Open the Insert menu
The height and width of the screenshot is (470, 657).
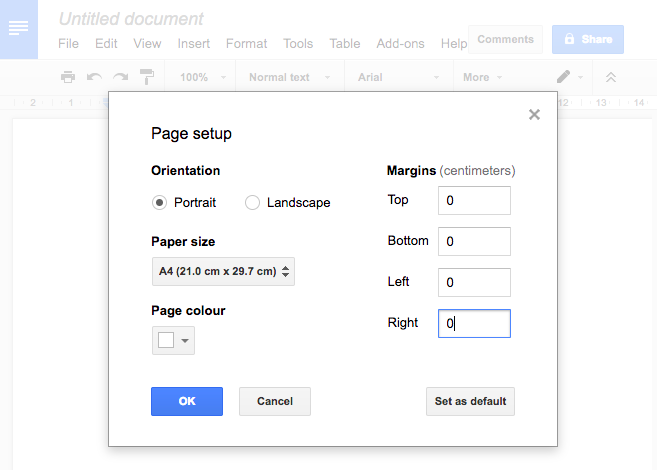pos(193,44)
